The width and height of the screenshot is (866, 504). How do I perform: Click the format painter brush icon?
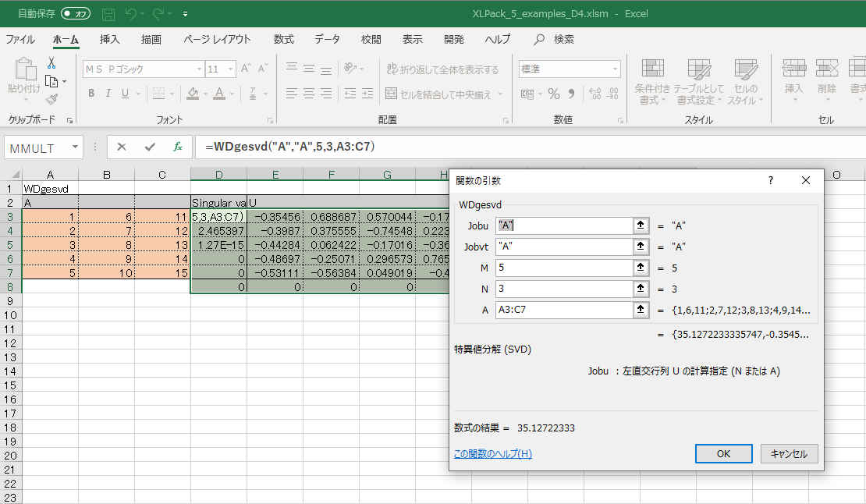51,98
